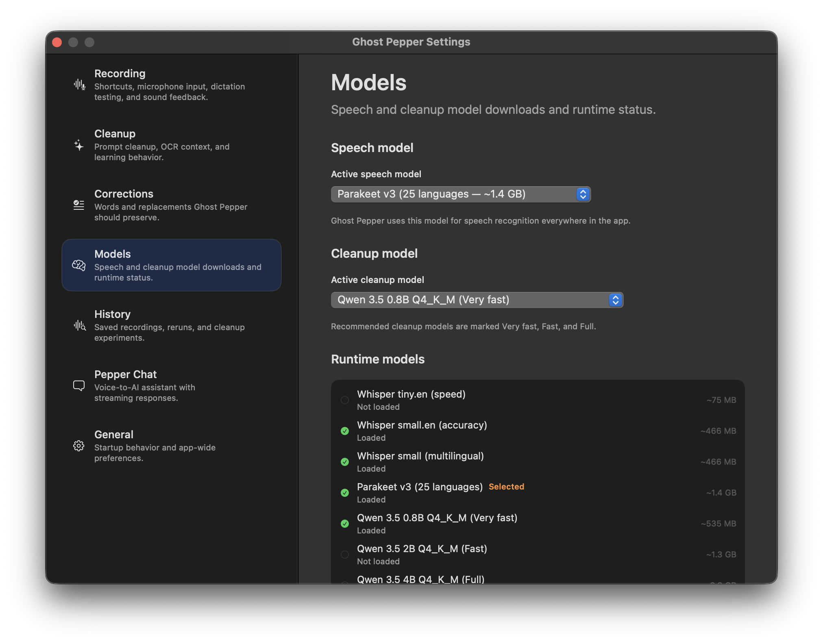Viewport: 823px width, 644px height.
Task: Click the ~1.3 GB size value
Action: tap(721, 555)
